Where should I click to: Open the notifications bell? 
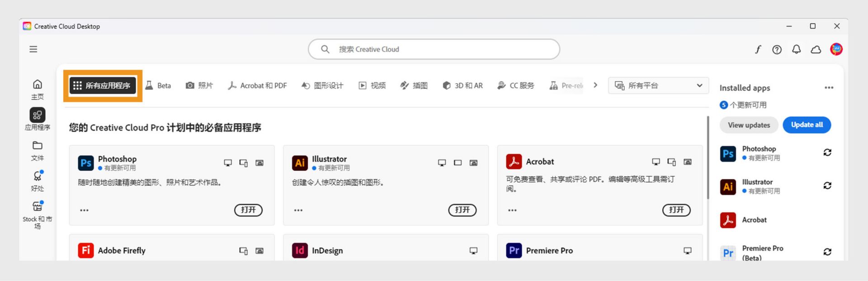(x=797, y=49)
